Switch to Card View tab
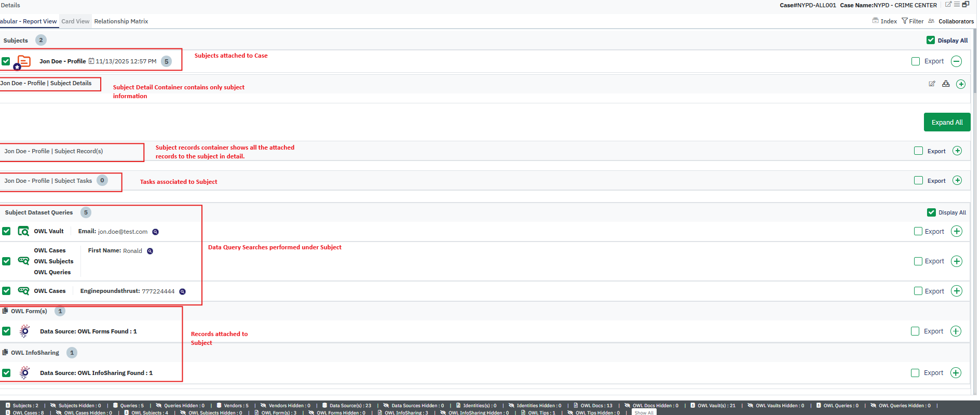The width and height of the screenshot is (980, 415). [x=75, y=21]
